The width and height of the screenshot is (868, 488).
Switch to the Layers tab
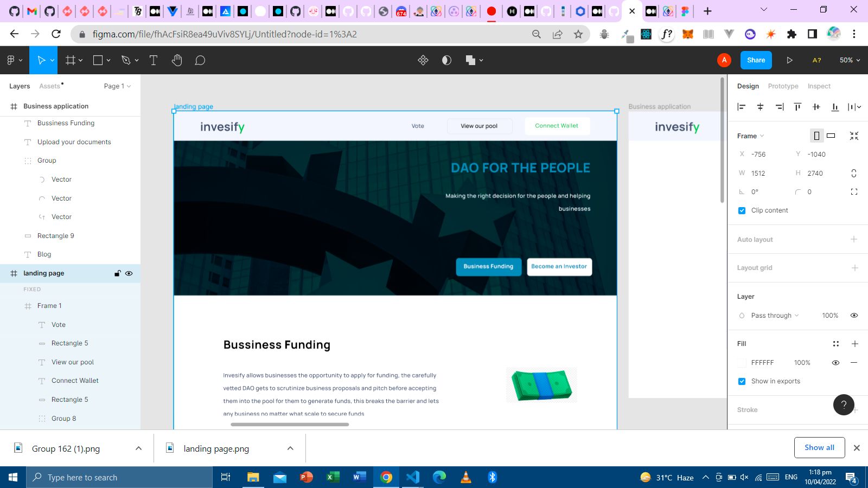click(20, 86)
